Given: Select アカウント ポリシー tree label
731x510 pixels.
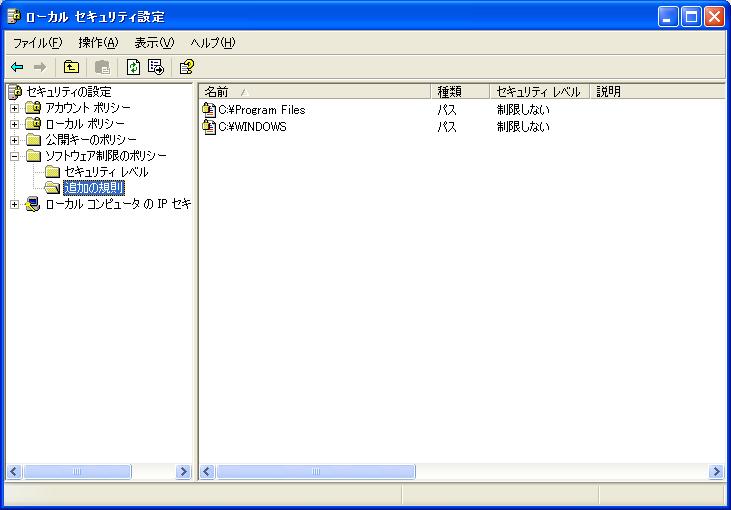Looking at the screenshot, I should [x=88, y=108].
